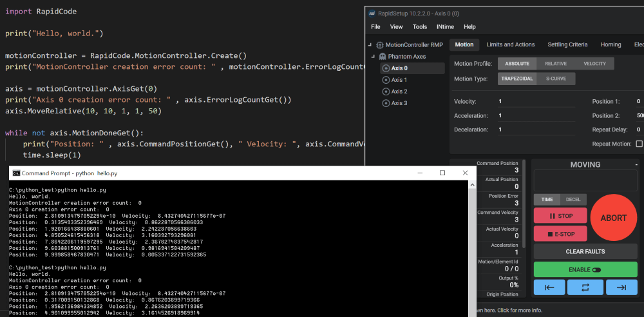Click the Acceleration input field
The width and height of the screenshot is (644, 317).
click(x=536, y=115)
